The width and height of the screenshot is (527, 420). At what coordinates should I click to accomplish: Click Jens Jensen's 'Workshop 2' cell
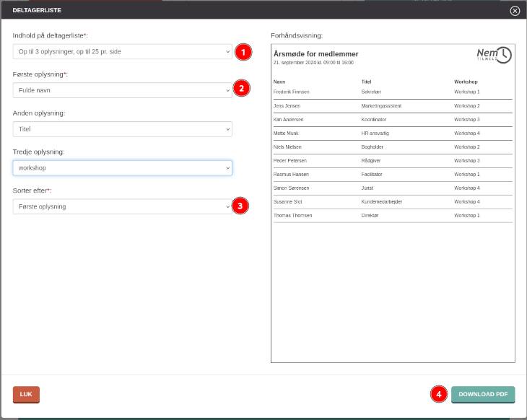[467, 106]
